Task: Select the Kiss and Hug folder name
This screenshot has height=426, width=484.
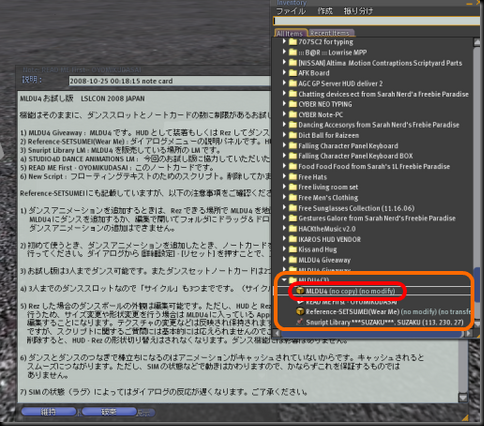Action: [317, 249]
